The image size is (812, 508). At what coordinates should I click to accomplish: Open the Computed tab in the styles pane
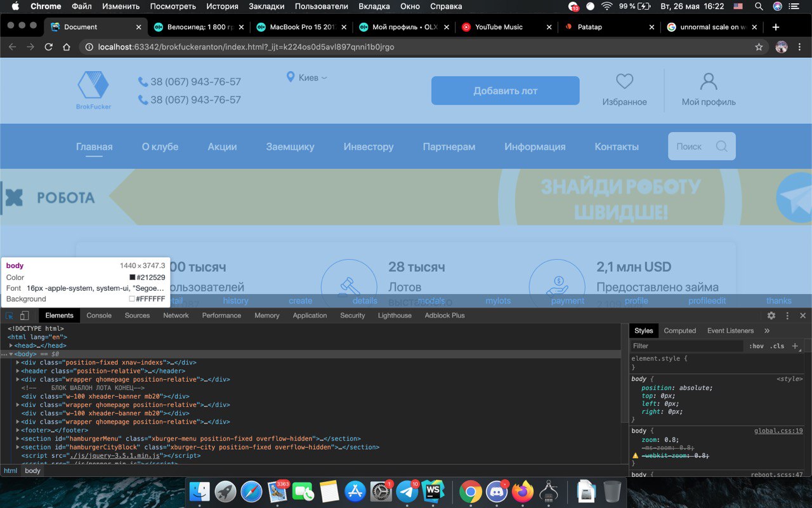click(x=680, y=331)
